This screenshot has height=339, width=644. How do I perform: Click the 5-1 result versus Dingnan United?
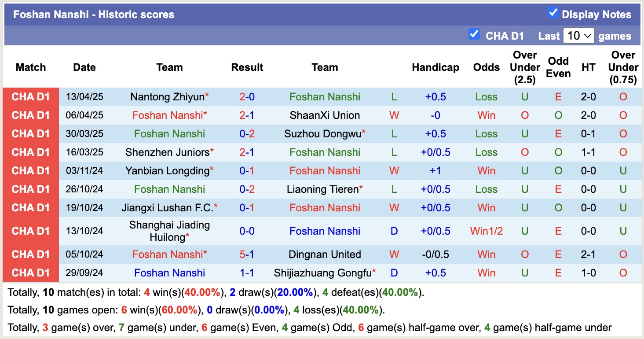[247, 254]
